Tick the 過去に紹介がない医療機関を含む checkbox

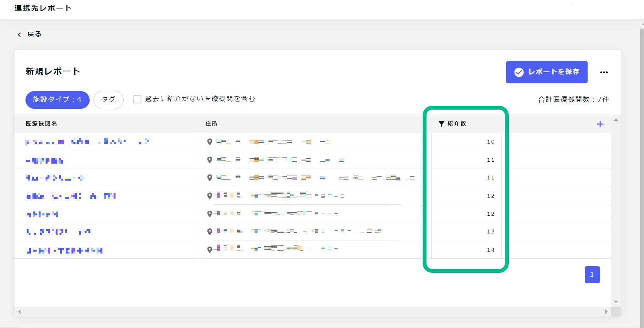137,99
